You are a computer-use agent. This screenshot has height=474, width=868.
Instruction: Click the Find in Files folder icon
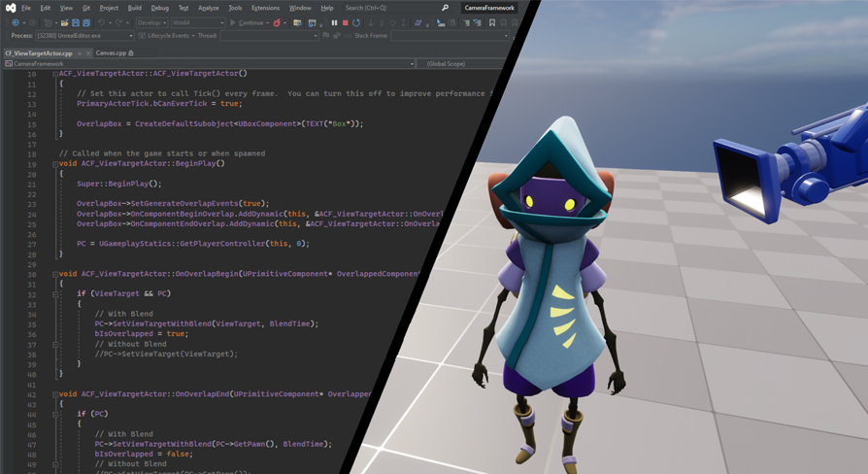(x=297, y=22)
